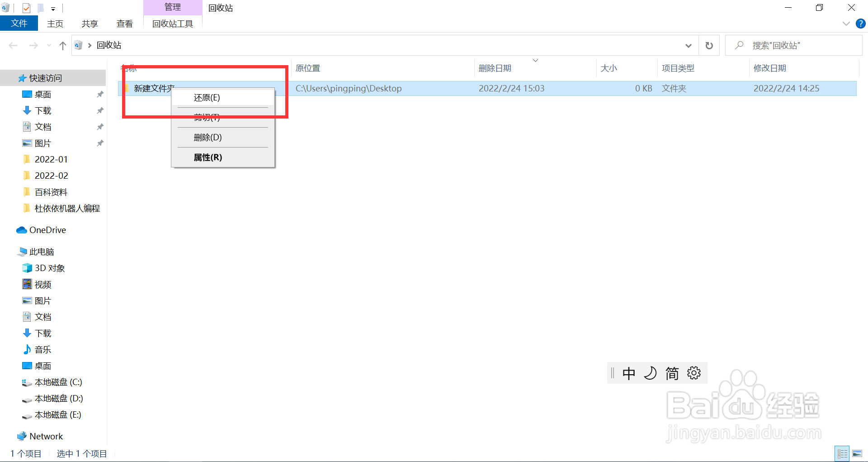Click the 3D 对象 cube icon
The height and width of the screenshot is (462, 868).
pos(27,268)
